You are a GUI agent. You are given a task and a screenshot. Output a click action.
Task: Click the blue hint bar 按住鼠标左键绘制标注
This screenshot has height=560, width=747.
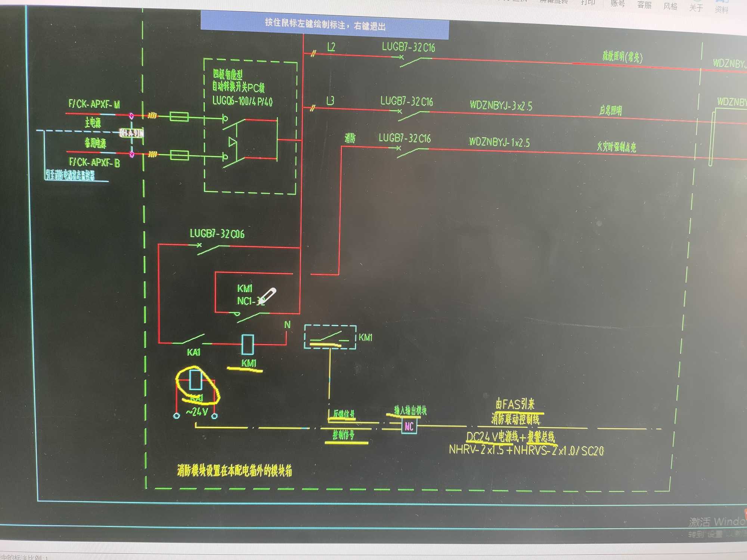(x=325, y=25)
